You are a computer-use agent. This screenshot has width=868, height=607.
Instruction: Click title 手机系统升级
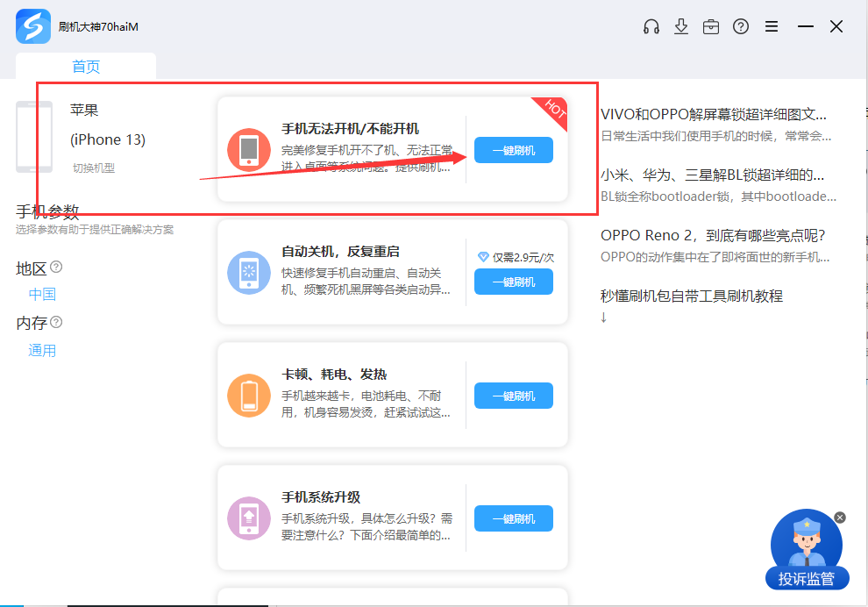click(x=321, y=497)
